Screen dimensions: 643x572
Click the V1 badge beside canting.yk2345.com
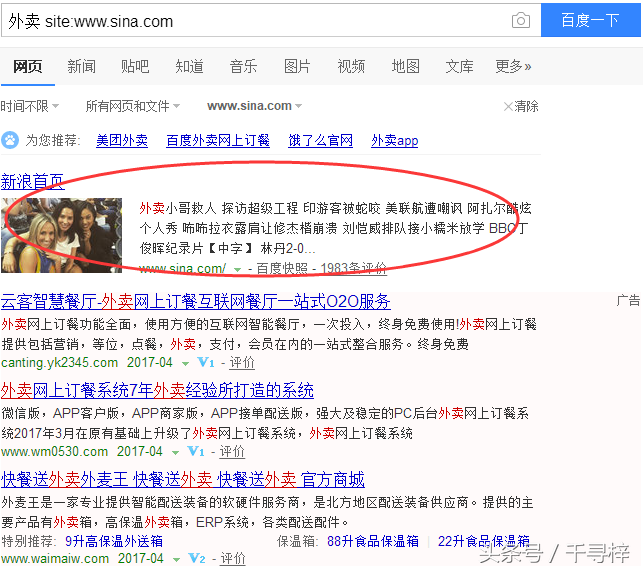click(206, 362)
